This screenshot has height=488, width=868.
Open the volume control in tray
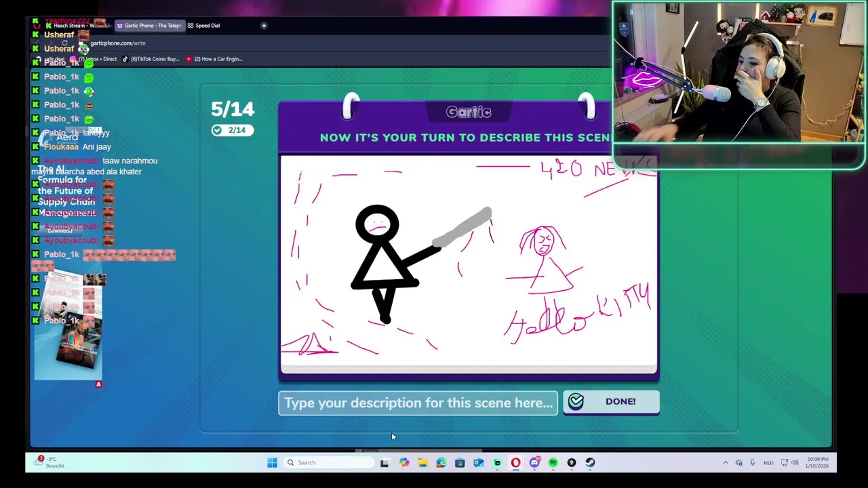pyautogui.click(x=795, y=463)
